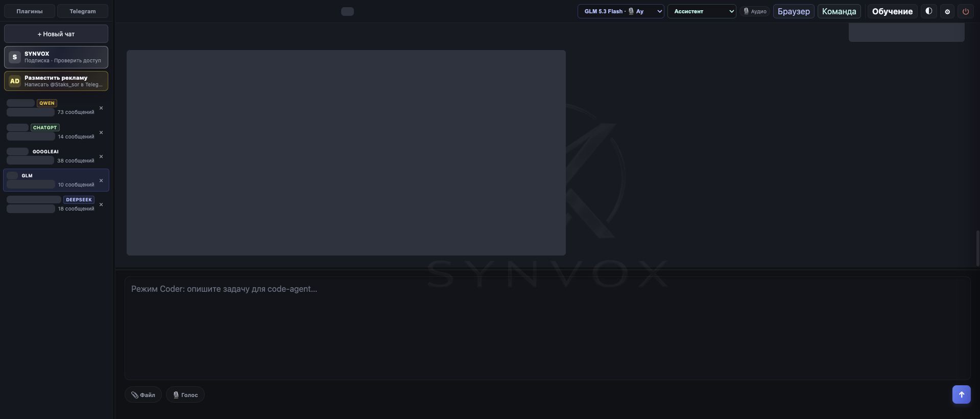Attach a file with the Файл button
980x419 pixels.
(143, 394)
